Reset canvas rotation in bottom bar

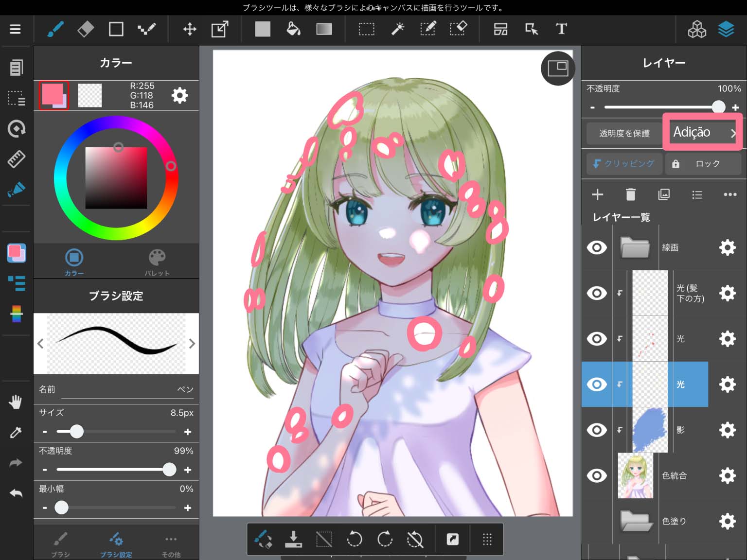(x=415, y=539)
